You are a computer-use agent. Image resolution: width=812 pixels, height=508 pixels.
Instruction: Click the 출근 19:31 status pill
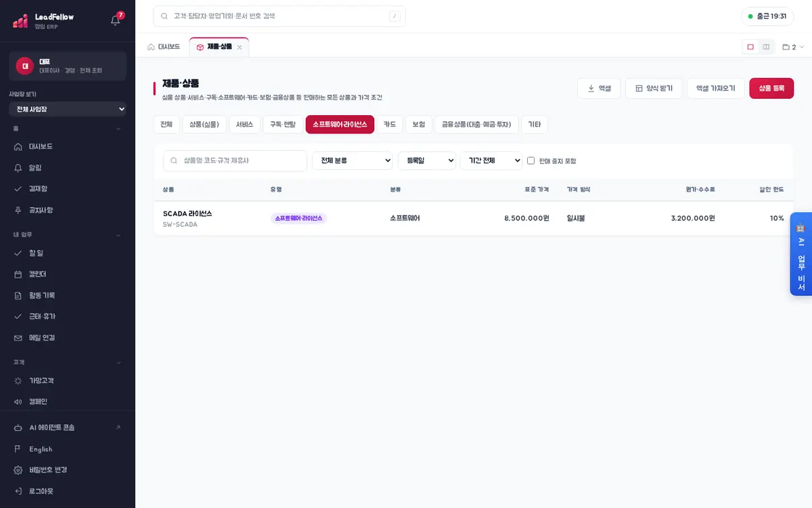767,16
